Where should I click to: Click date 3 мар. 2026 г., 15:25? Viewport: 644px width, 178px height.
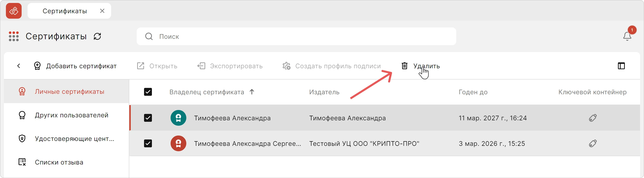click(x=492, y=144)
